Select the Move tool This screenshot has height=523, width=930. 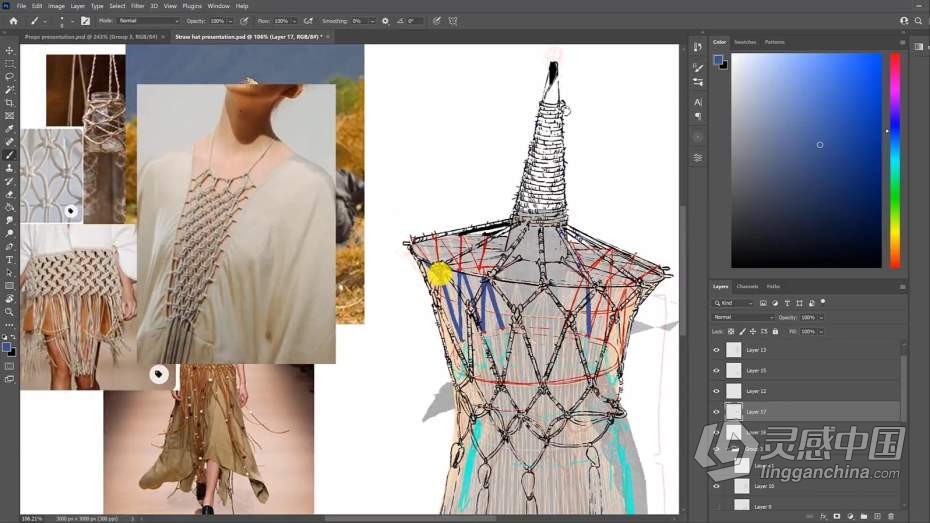(x=10, y=50)
